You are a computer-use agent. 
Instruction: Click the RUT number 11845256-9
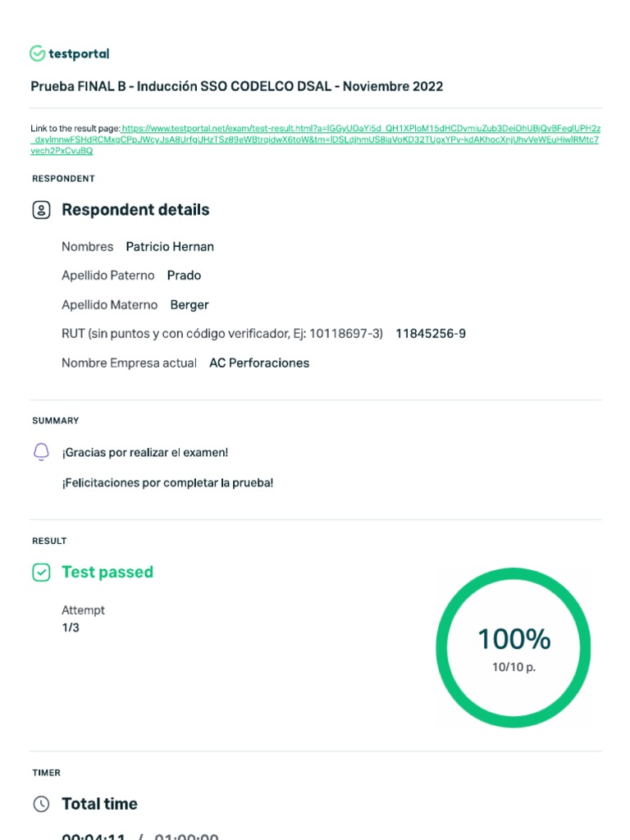point(431,334)
